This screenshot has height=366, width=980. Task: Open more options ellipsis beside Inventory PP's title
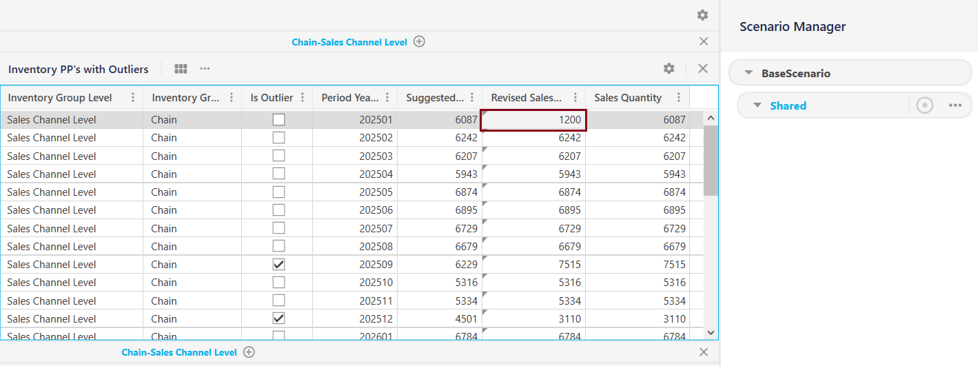point(205,69)
